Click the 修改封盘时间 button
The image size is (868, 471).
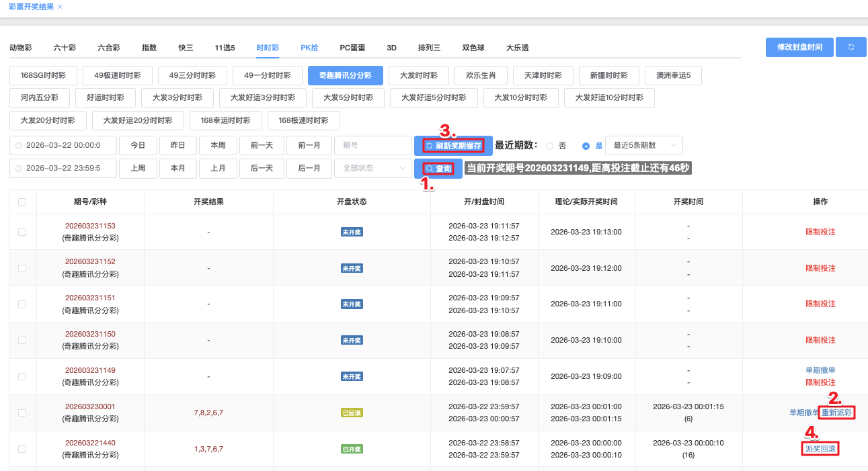click(x=799, y=47)
